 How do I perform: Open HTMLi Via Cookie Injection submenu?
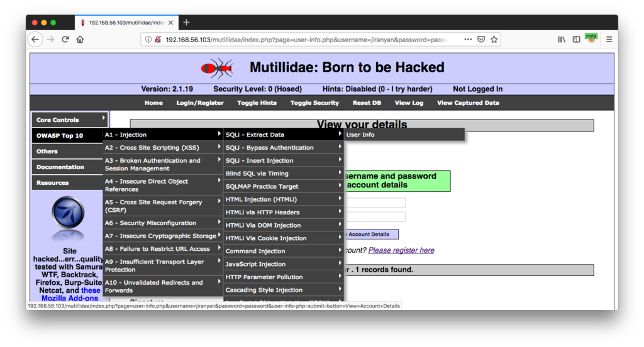(x=284, y=238)
